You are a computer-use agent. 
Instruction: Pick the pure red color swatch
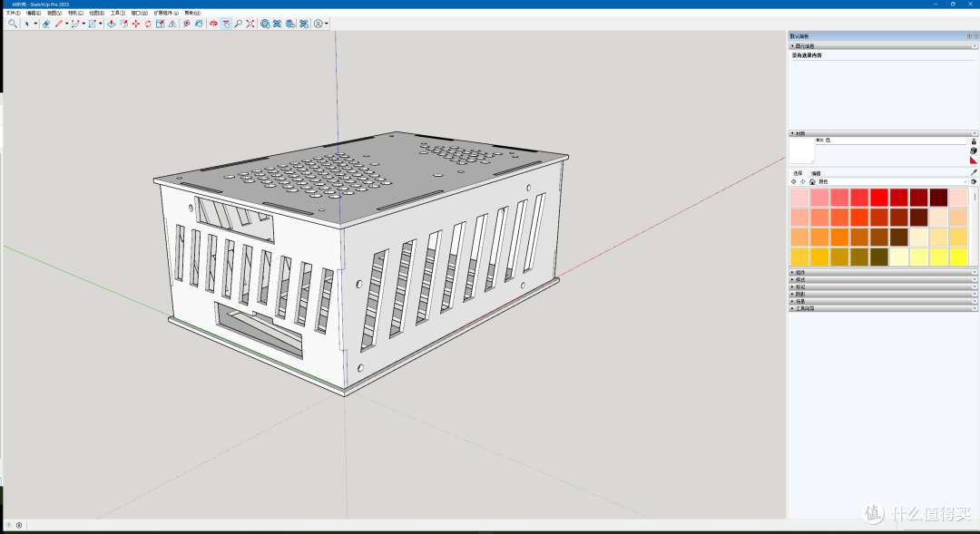878,197
